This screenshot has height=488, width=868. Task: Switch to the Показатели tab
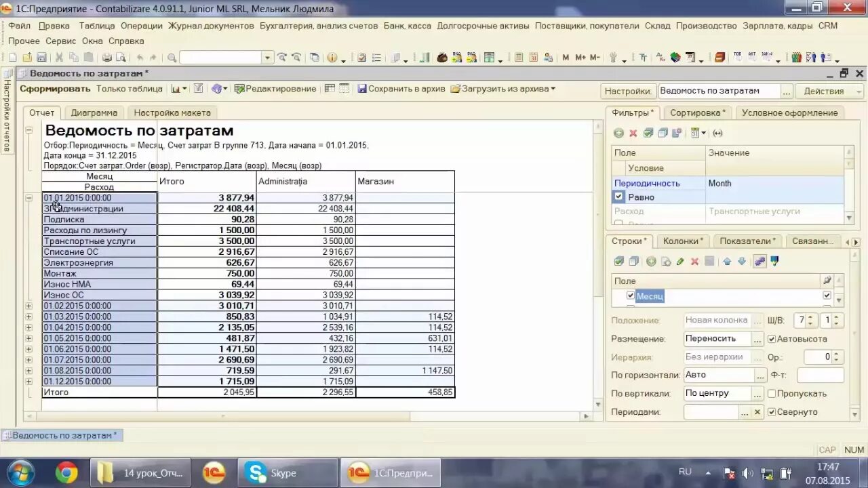click(x=749, y=241)
